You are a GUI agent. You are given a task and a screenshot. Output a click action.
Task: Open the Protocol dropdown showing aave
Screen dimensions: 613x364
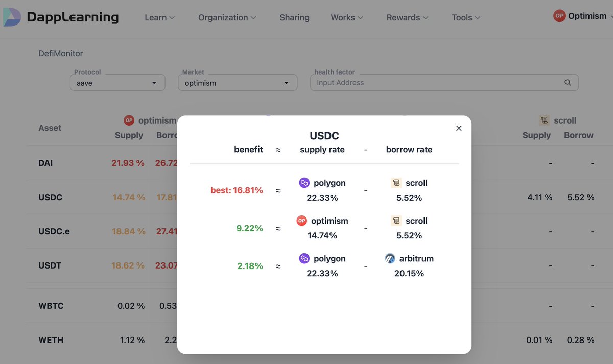(x=117, y=83)
